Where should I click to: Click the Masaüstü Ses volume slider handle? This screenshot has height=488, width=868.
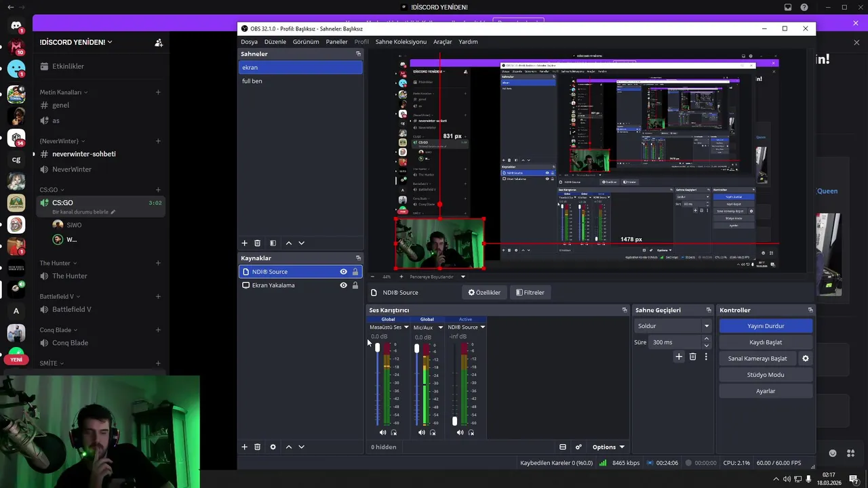tap(378, 348)
